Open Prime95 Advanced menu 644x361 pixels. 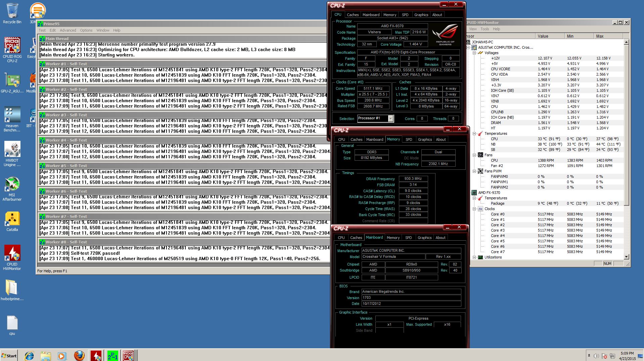click(68, 30)
